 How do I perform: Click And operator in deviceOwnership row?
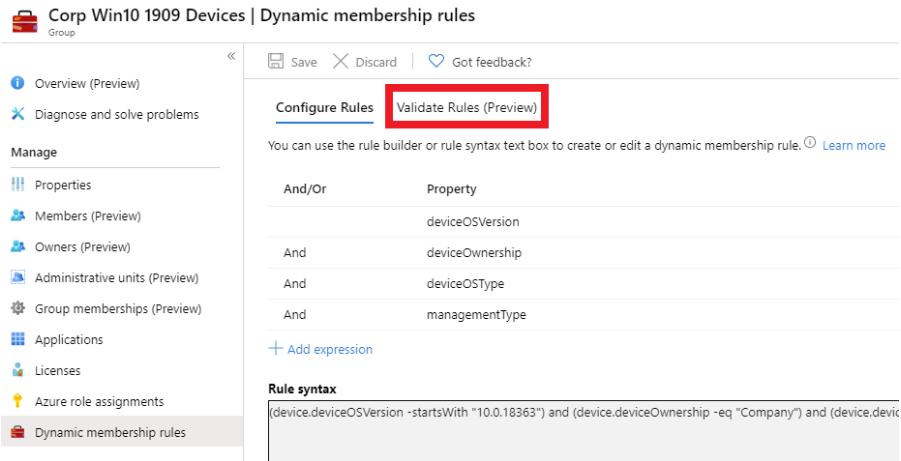click(295, 253)
